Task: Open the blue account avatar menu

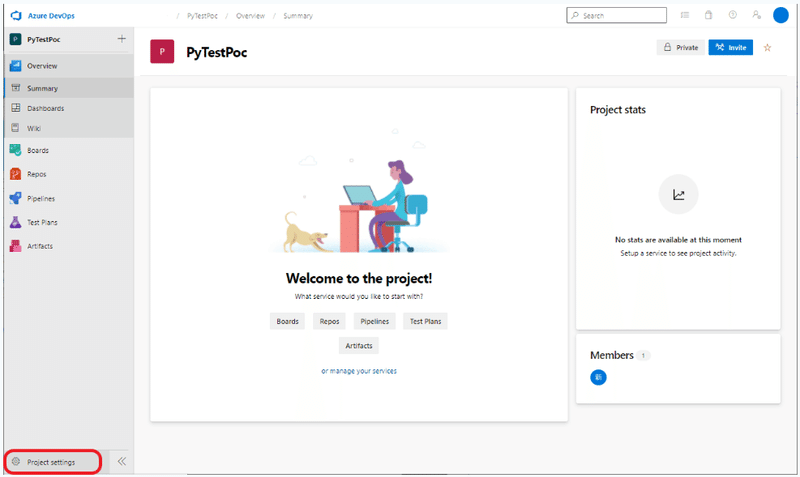Action: (781, 15)
